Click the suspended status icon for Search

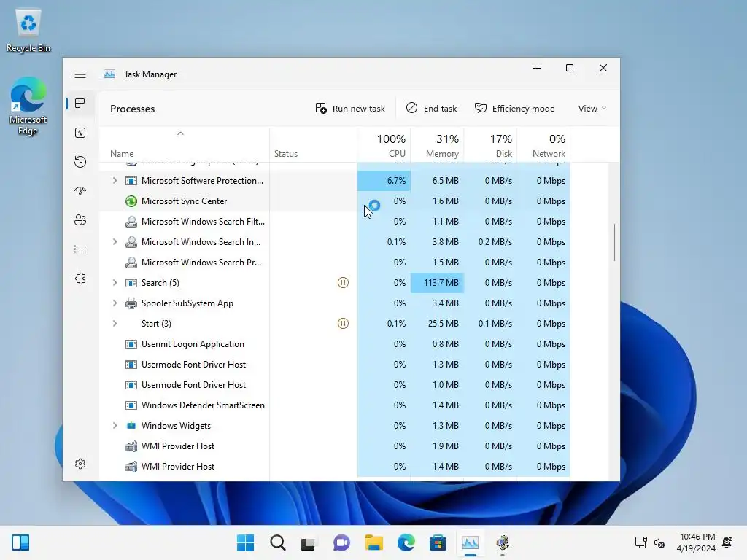[343, 283]
